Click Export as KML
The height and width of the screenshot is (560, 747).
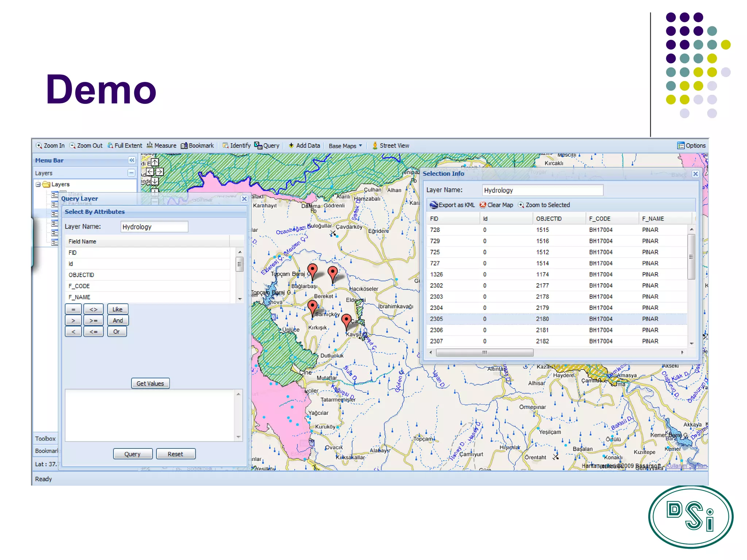452,205
